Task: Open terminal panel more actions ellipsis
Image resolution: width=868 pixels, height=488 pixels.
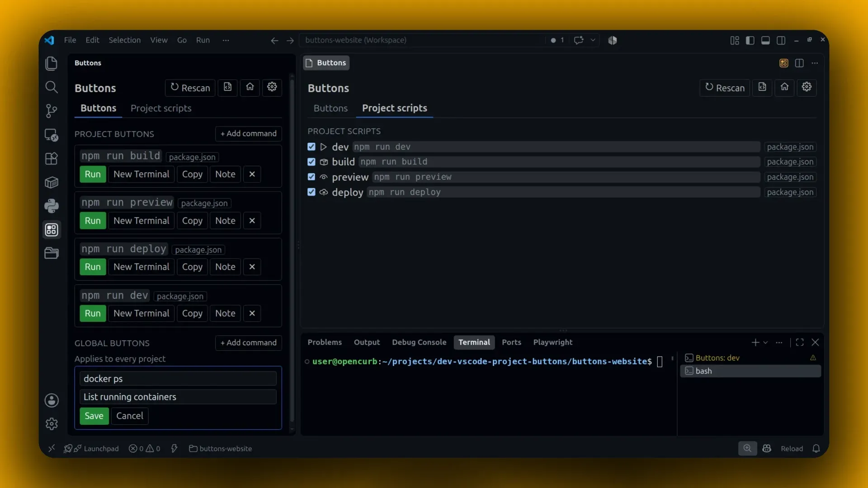Action: (x=779, y=343)
